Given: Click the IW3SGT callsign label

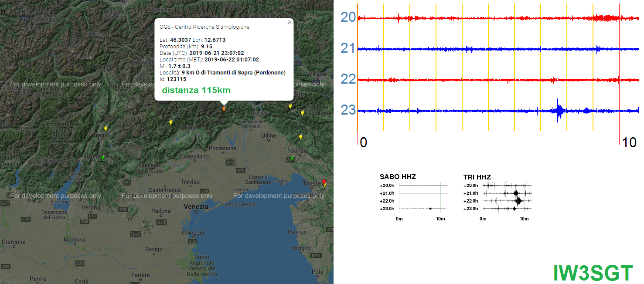Looking at the screenshot, I should [x=593, y=273].
